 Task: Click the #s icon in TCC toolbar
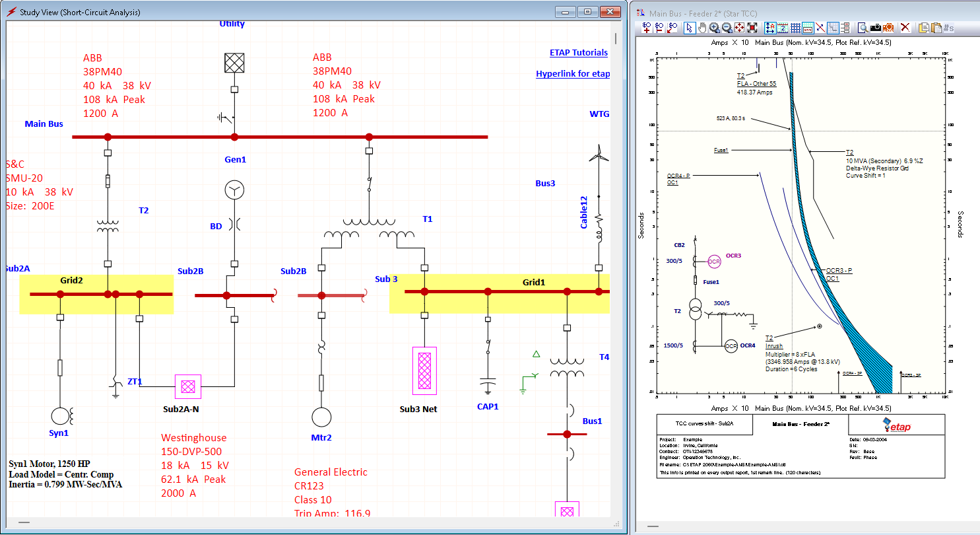[948, 28]
